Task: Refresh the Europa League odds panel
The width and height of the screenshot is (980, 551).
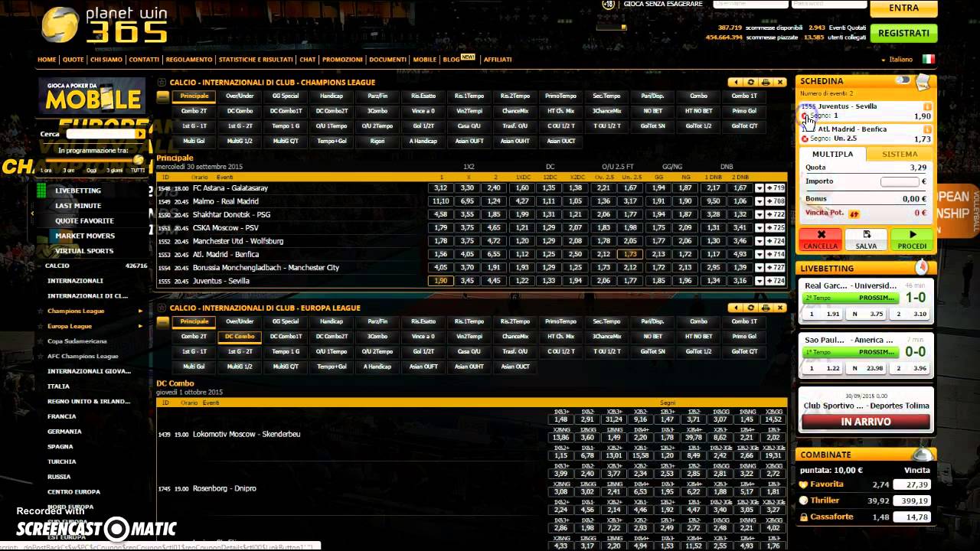Action: [750, 308]
